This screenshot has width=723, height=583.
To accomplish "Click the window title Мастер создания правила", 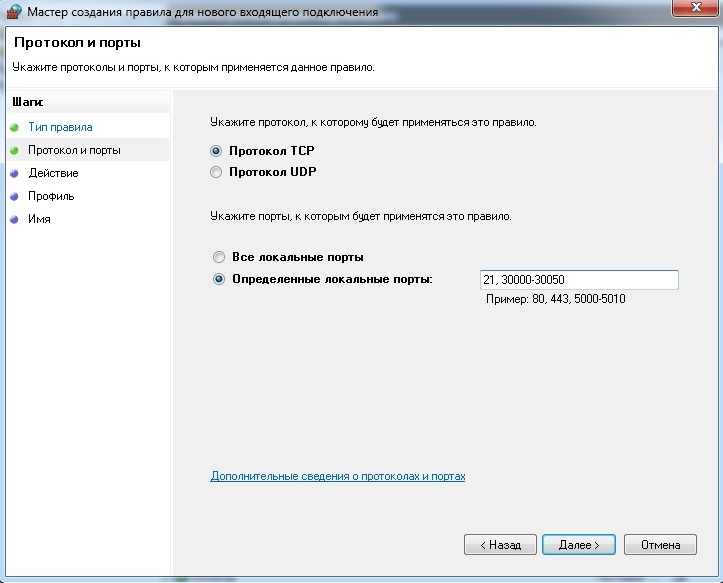I will (x=203, y=12).
